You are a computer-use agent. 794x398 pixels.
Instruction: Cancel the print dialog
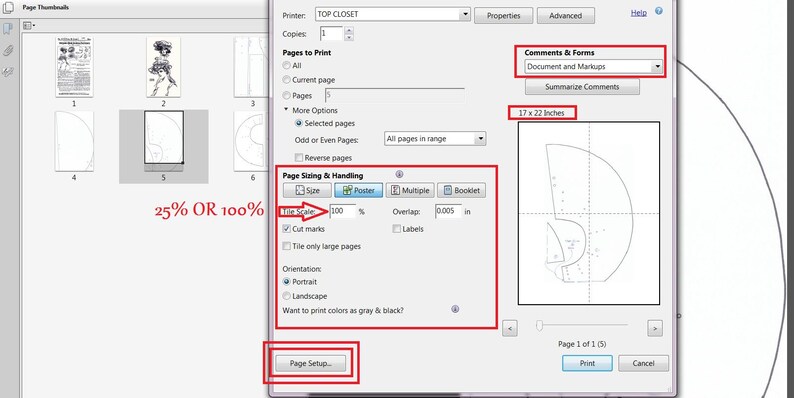click(x=643, y=363)
